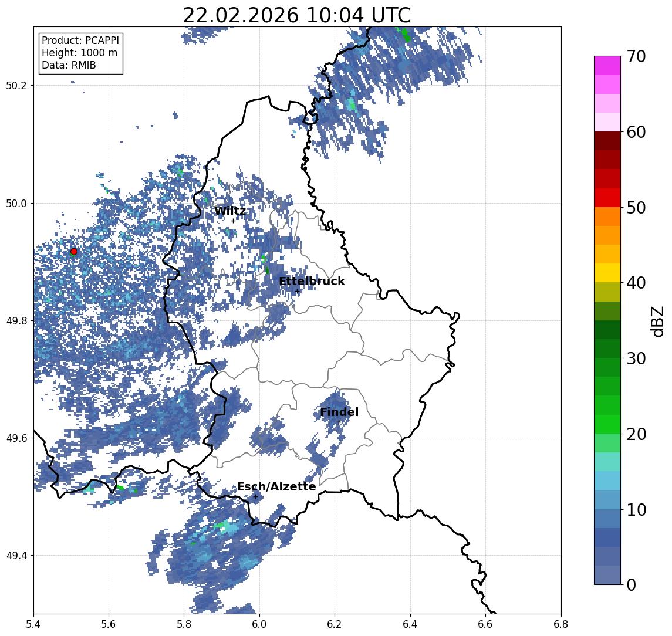672x636 pixels.
Task: Click the bright green colorbar segment above 20
Action: pyautogui.click(x=607, y=424)
